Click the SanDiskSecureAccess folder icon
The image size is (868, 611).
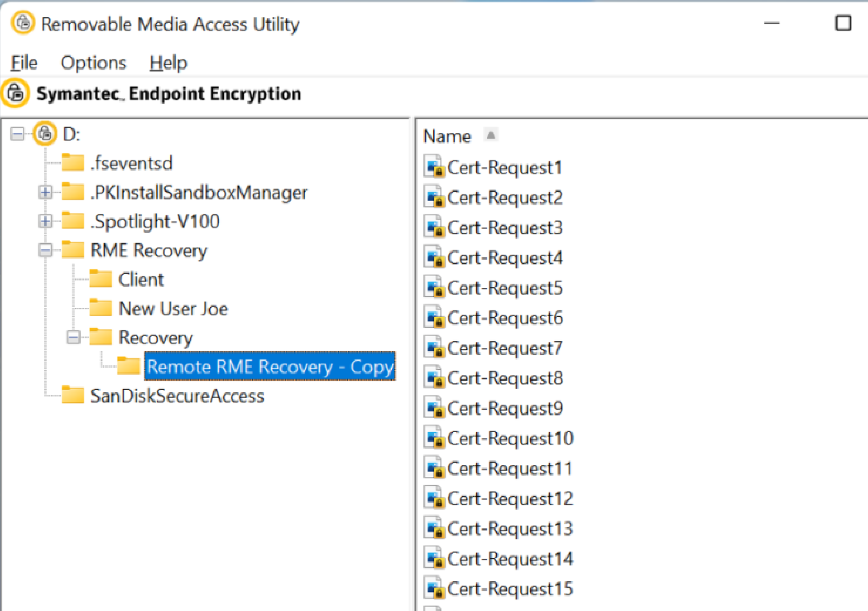pyautogui.click(x=73, y=394)
